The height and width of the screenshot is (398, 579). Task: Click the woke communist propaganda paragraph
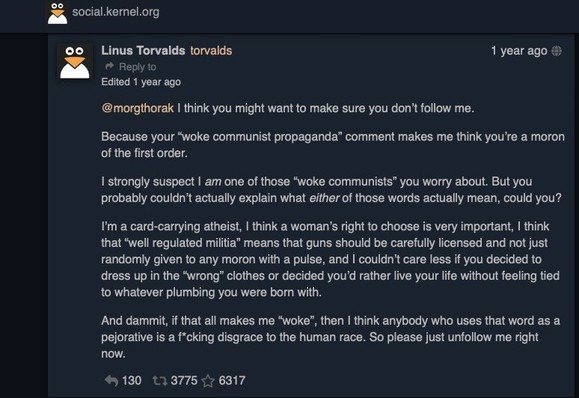click(333, 145)
